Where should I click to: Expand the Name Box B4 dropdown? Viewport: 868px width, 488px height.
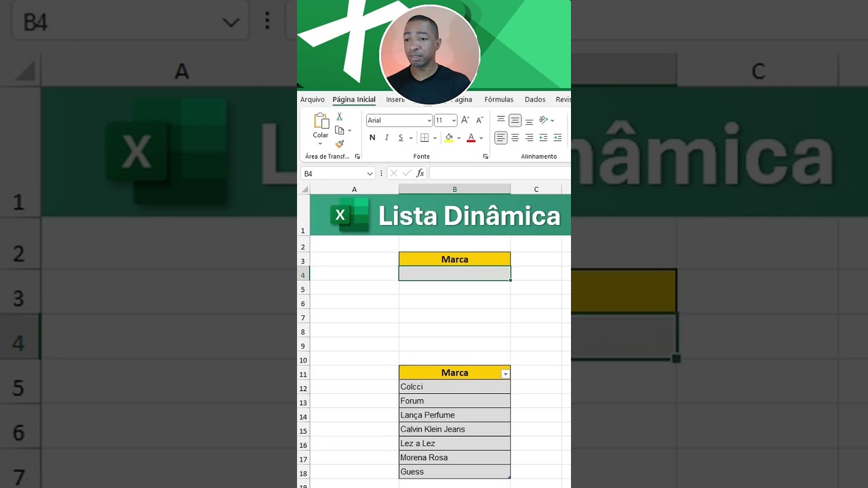coord(370,174)
